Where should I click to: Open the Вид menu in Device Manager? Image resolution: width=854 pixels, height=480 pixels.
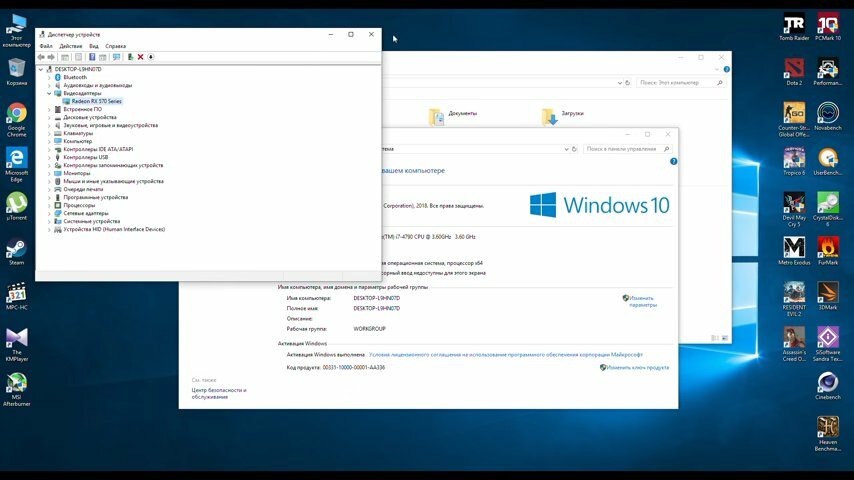[94, 46]
